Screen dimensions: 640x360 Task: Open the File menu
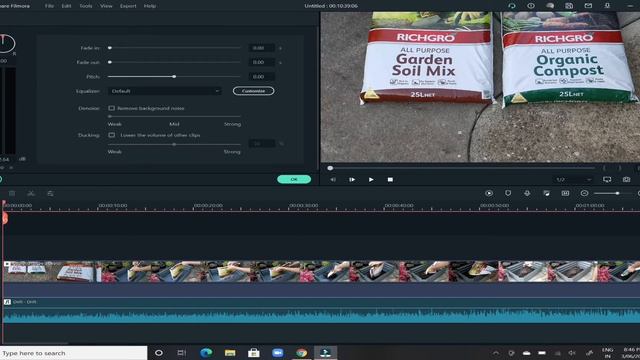pyautogui.click(x=49, y=6)
